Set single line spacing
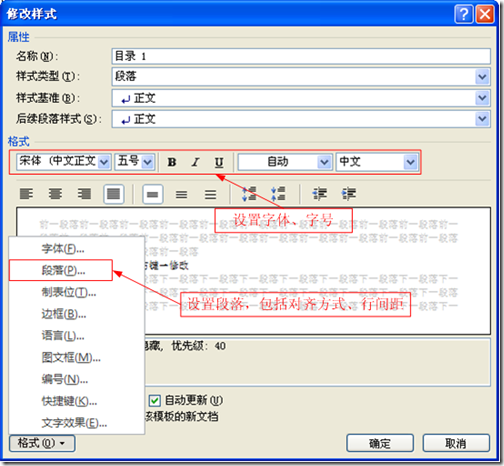 tap(153, 194)
